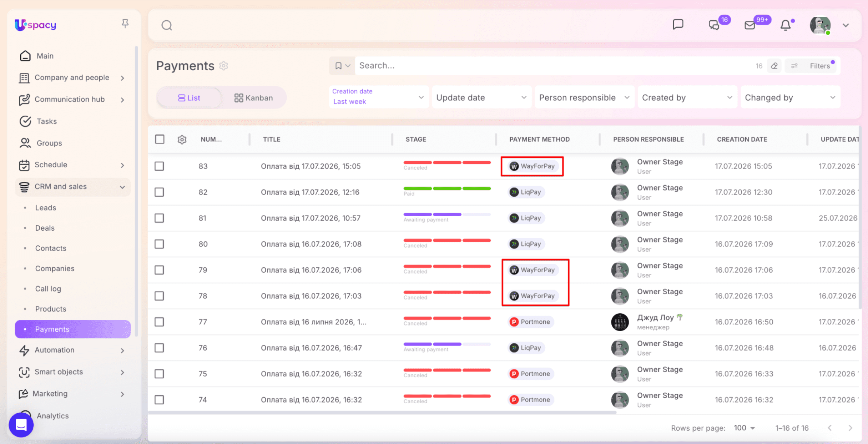This screenshot has width=868, height=444.
Task: Open the global search magnifier icon
Action: (167, 25)
